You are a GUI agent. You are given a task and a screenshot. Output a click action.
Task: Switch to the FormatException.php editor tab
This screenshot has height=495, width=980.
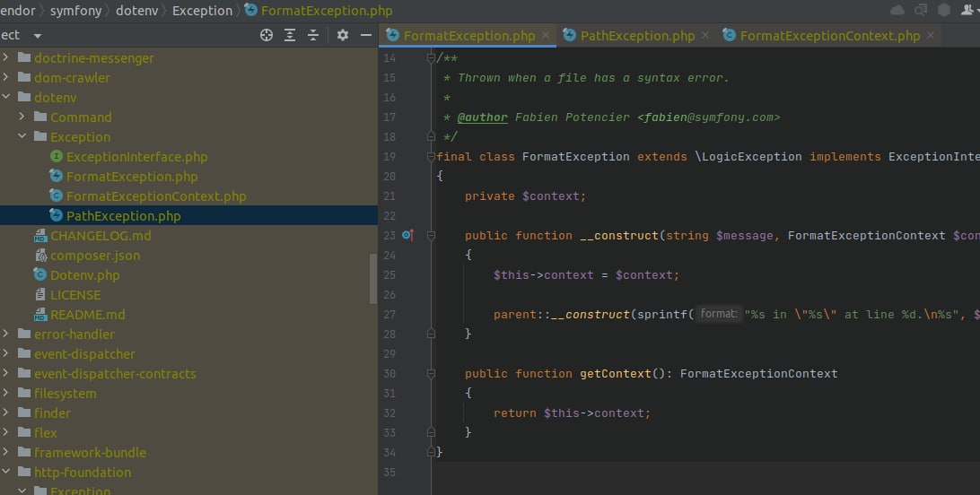pyautogui.click(x=468, y=36)
